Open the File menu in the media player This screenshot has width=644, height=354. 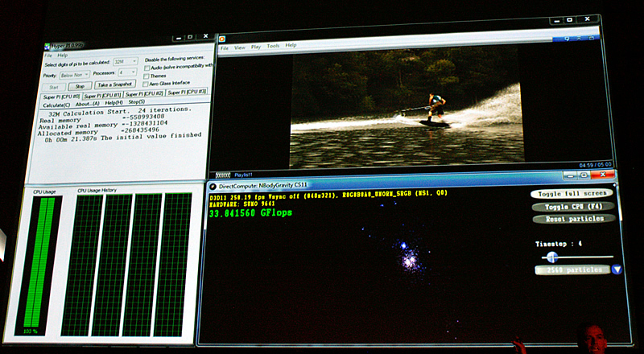click(225, 48)
